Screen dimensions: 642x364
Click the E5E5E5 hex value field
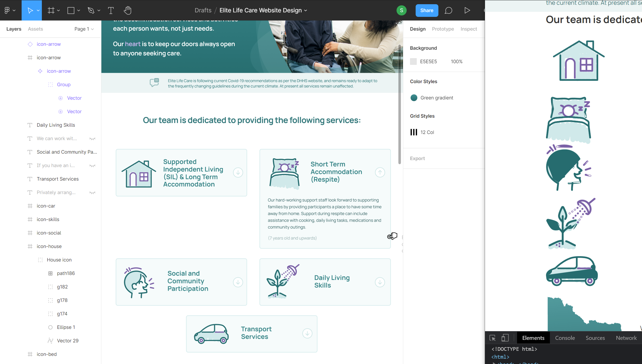click(x=428, y=62)
